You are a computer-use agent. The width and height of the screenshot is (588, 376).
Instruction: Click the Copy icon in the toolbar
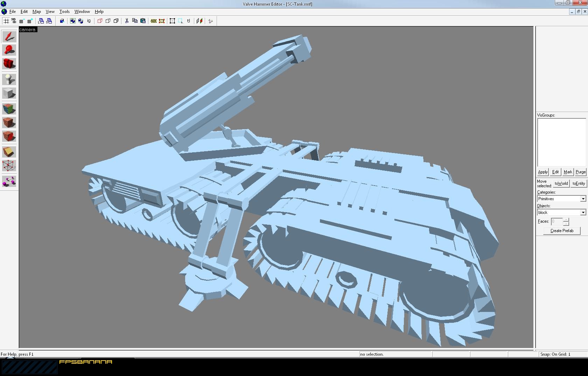tap(135, 21)
